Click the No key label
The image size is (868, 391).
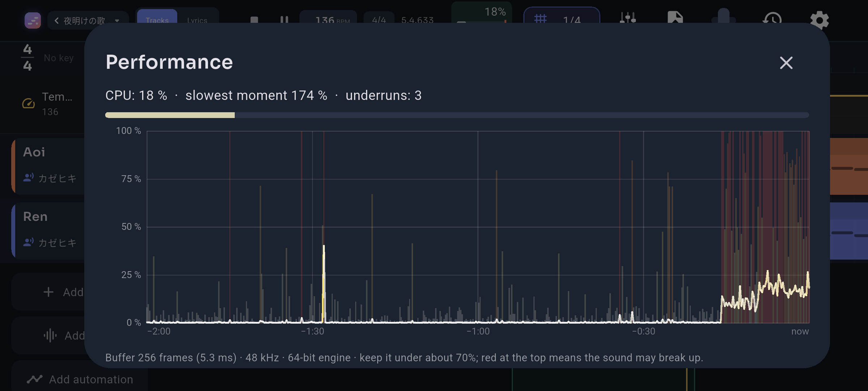click(59, 58)
